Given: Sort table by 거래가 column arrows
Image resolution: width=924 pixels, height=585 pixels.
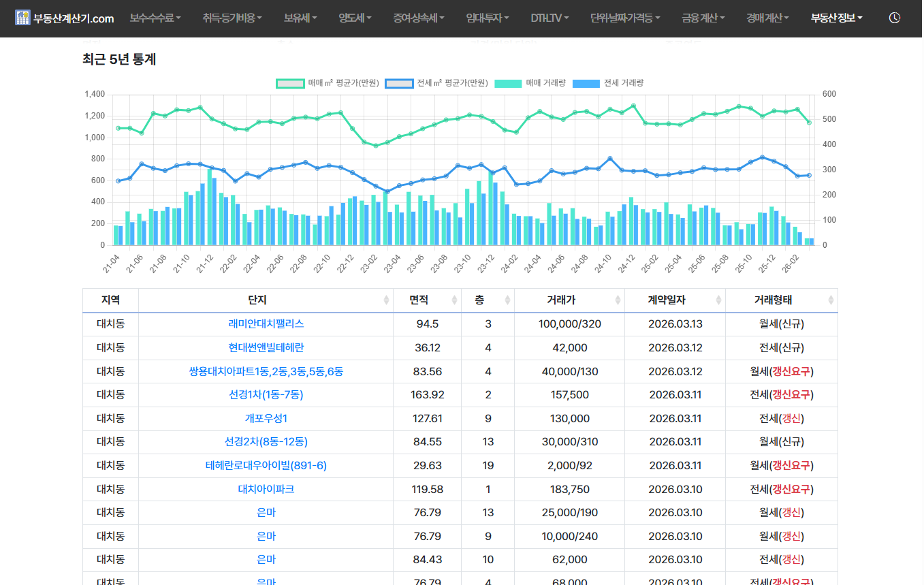Looking at the screenshot, I should (618, 300).
